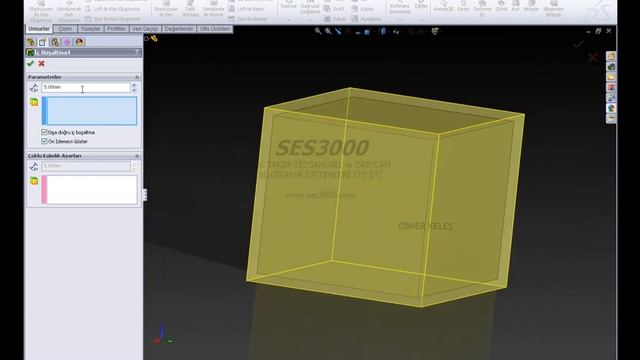Viewport: 640px width, 360px height.
Task: Click the Loft ile Kesim tool
Action: pyautogui.click(x=247, y=9)
